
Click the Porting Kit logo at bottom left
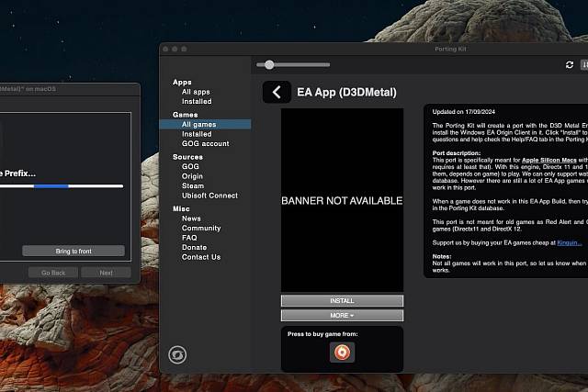[176, 355]
